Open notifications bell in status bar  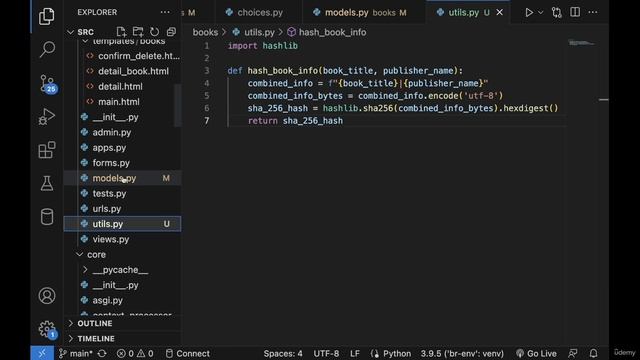[593, 353]
